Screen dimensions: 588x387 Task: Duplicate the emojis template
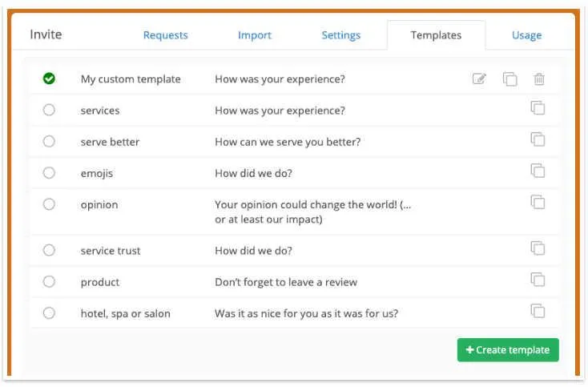click(538, 171)
